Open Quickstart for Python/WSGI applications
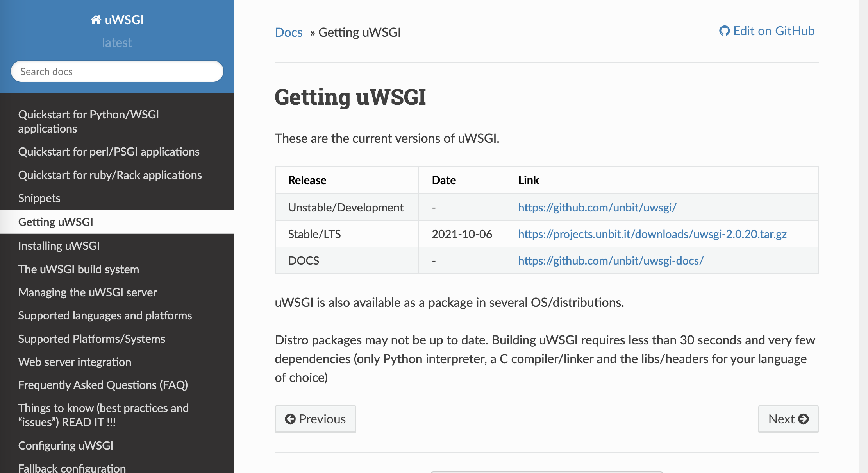 89,121
